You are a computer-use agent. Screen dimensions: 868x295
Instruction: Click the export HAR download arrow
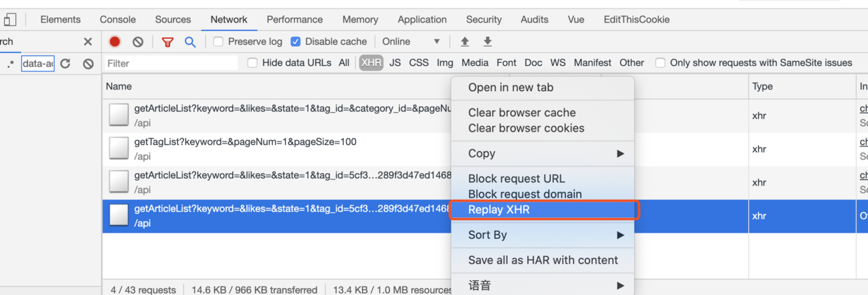pyautogui.click(x=488, y=42)
